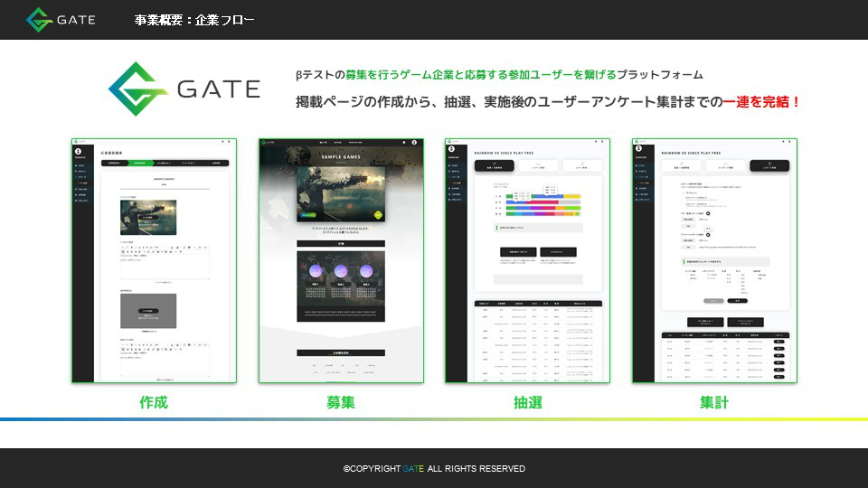
Task: Click the stacked color bar chart in the 抽選 screenshot
Action: tap(542, 205)
